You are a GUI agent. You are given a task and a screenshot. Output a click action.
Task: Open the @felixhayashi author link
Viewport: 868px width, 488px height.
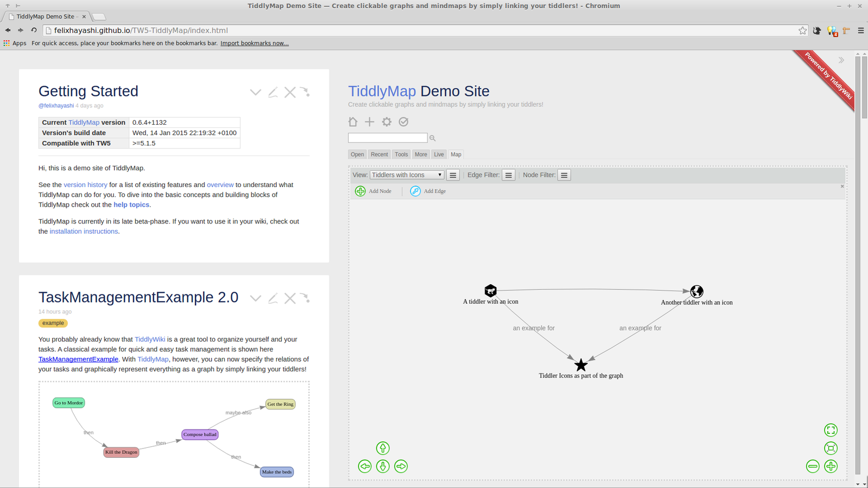pos(56,106)
